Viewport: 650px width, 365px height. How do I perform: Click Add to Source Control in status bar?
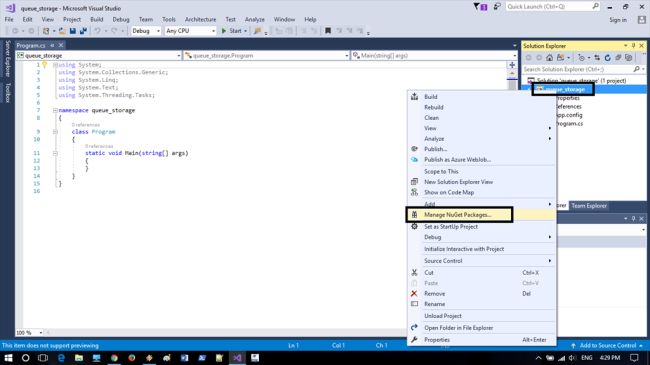[x=608, y=346]
